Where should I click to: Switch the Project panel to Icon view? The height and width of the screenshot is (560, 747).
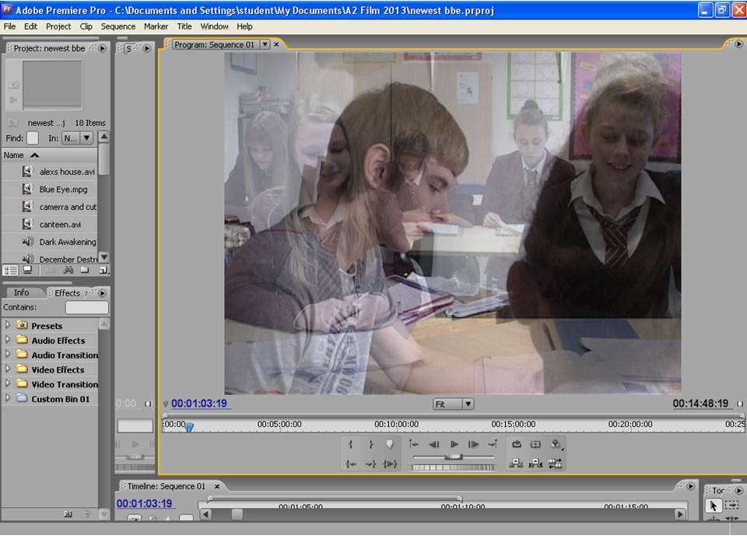tap(27, 271)
